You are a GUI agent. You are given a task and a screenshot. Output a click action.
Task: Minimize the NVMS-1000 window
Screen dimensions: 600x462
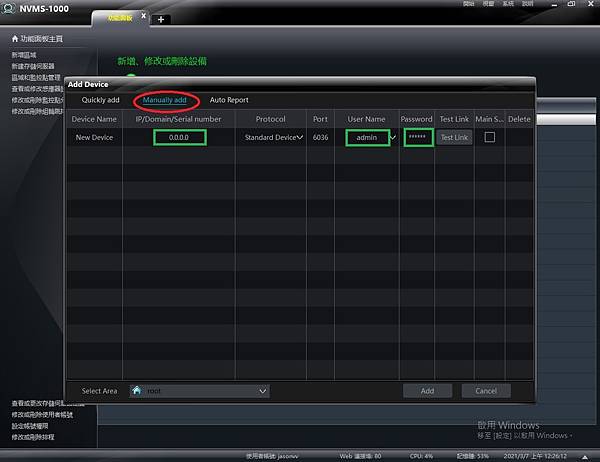click(x=554, y=5)
